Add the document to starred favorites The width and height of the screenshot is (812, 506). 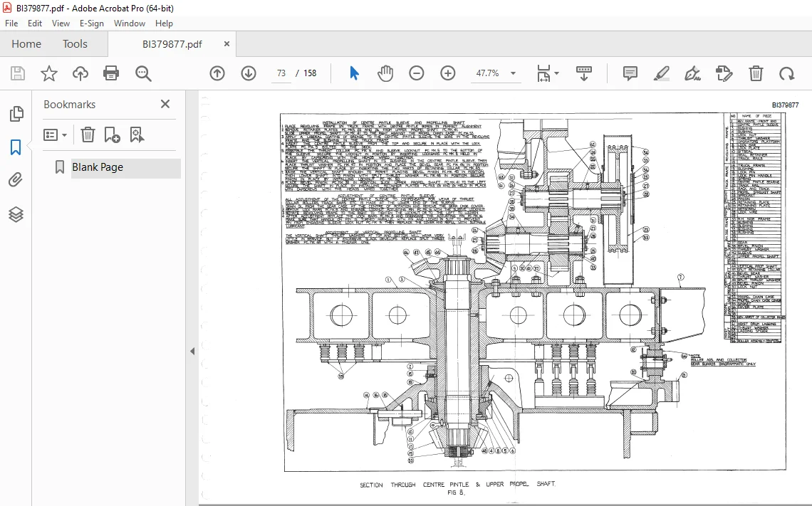tap(49, 73)
